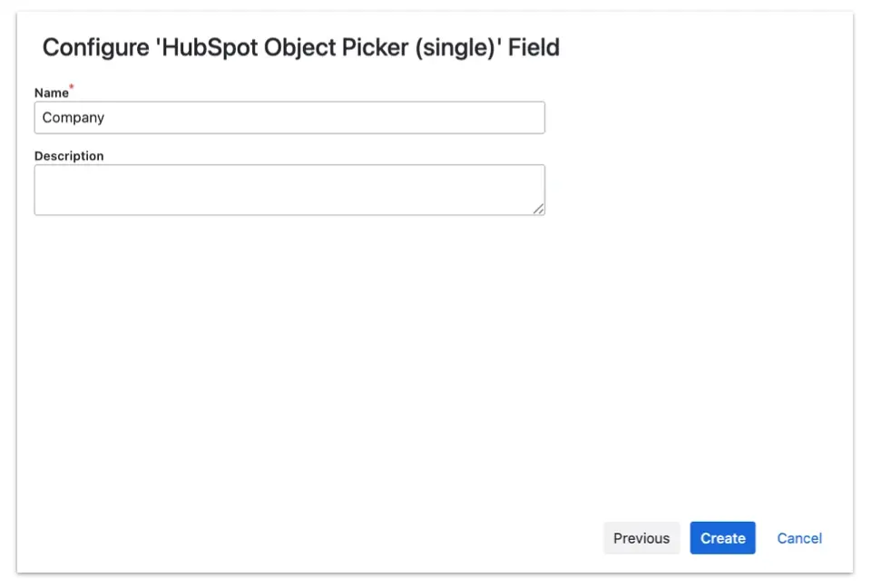The width and height of the screenshot is (871, 588).
Task: Click the dialog title text
Action: pyautogui.click(x=300, y=47)
